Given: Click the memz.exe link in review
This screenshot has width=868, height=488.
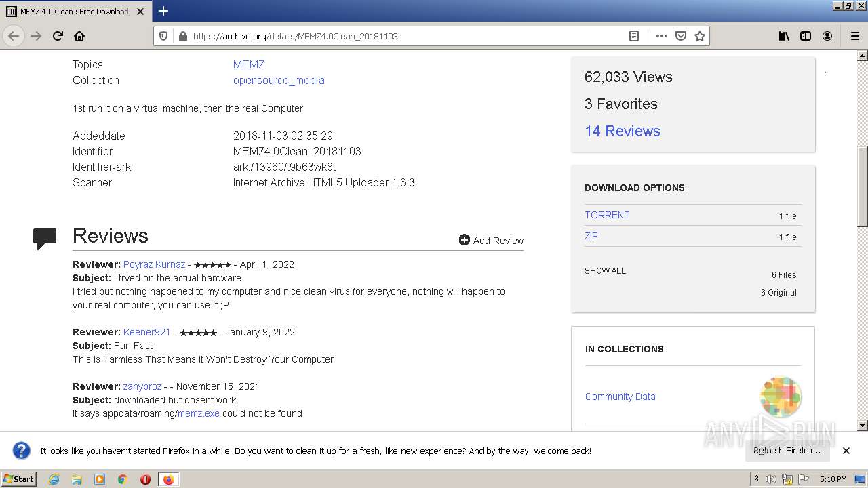Looking at the screenshot, I should [199, 413].
